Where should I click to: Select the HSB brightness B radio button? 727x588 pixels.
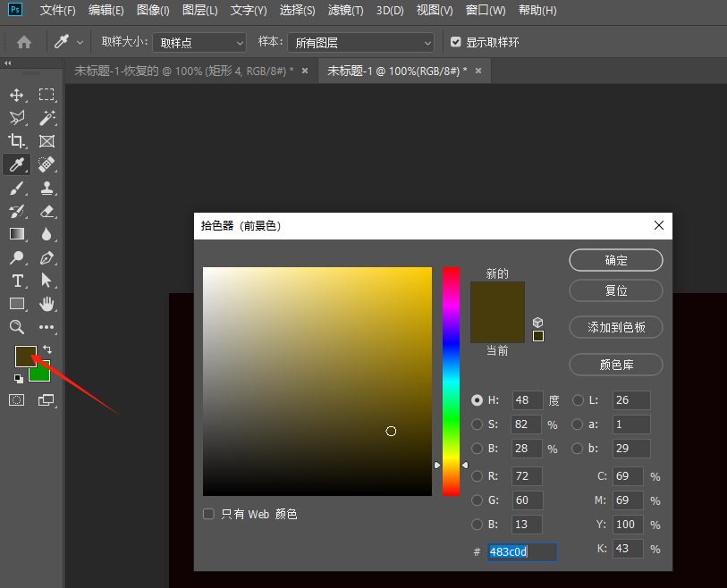477,448
